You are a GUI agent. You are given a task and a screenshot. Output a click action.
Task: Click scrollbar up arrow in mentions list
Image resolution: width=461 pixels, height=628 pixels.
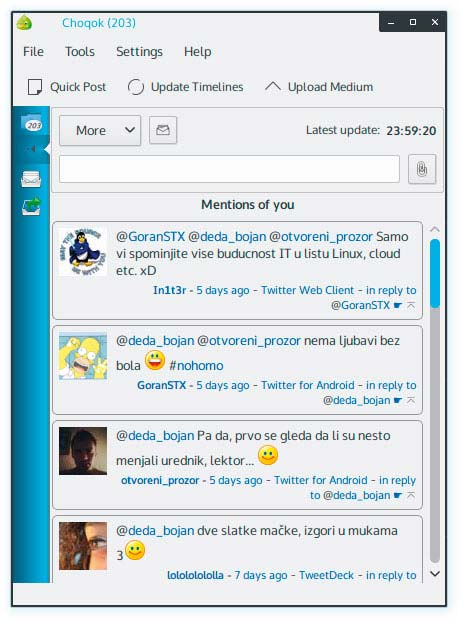(x=435, y=229)
